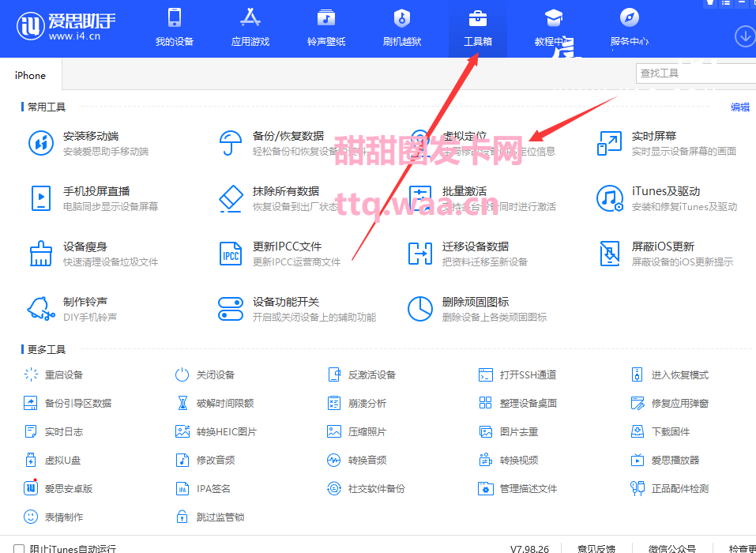Click the 虚拟U盘 drive icon
The image size is (756, 553).
coord(31,460)
